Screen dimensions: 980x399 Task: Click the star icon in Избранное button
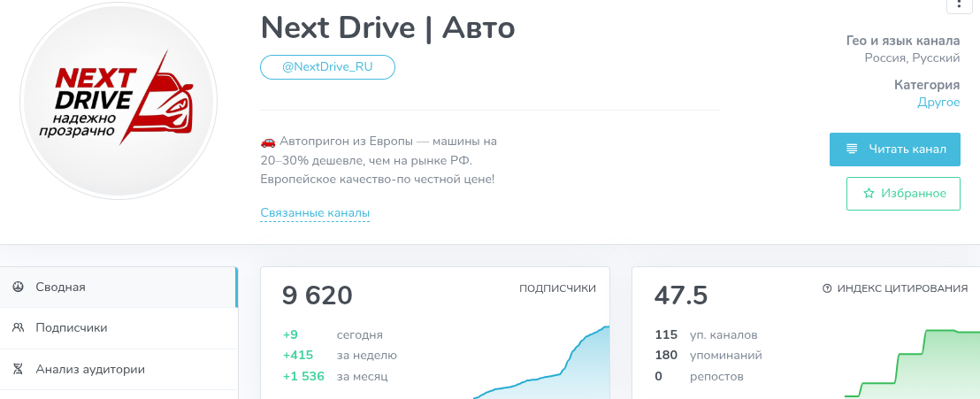coord(869,193)
